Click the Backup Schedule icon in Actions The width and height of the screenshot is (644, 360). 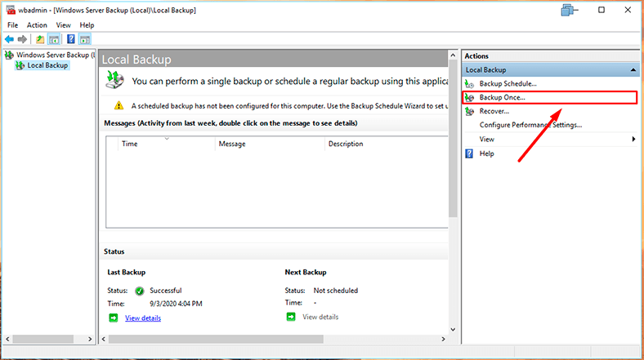[x=469, y=83]
